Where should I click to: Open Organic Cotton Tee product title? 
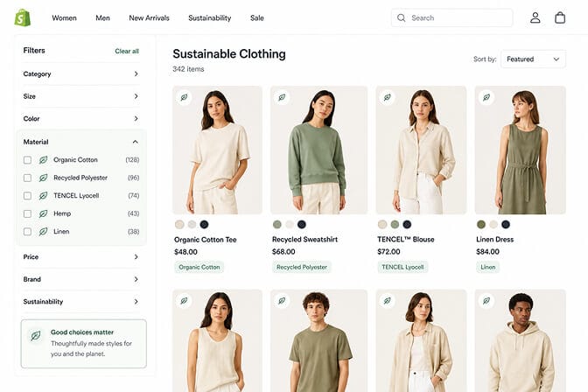tap(205, 240)
